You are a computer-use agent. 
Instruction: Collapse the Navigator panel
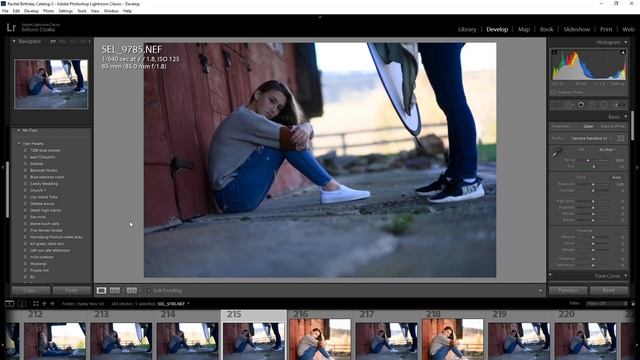click(x=14, y=41)
